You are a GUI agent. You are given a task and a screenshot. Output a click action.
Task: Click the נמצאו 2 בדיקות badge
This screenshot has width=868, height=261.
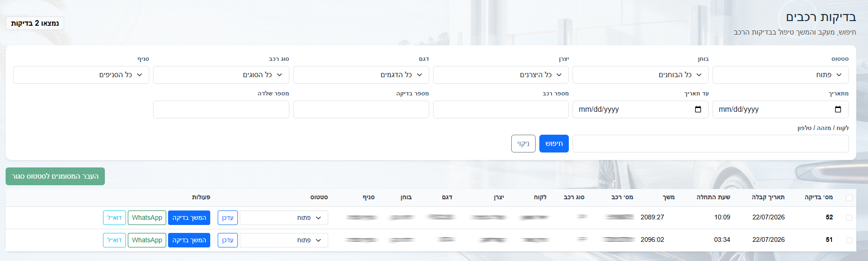click(x=35, y=23)
